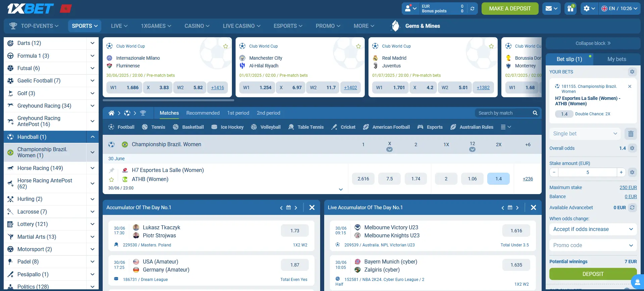Click MAKE A DEPOSIT button

pos(510,8)
